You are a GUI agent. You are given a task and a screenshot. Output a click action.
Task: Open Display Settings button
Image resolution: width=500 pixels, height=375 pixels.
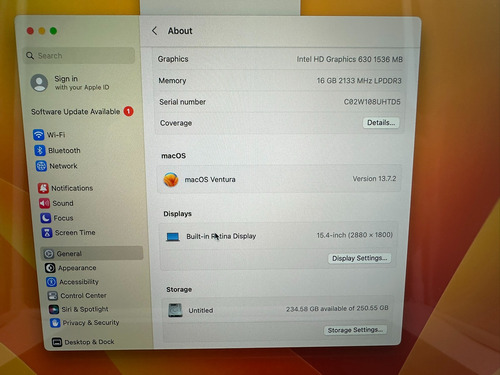coord(360,258)
